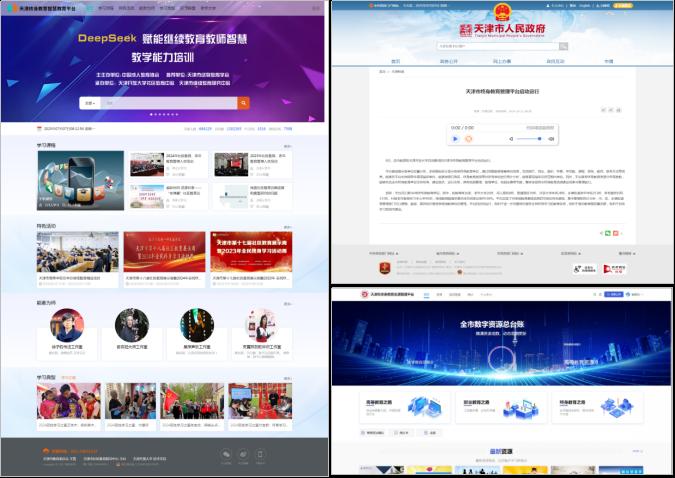Click the 全市数字资源总台账 banner image
The image size is (675, 478).
tap(502, 343)
